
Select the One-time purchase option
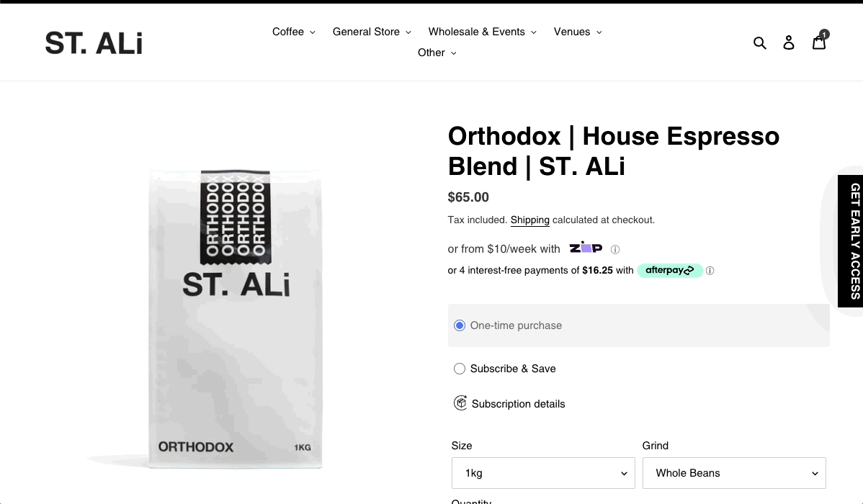click(460, 325)
